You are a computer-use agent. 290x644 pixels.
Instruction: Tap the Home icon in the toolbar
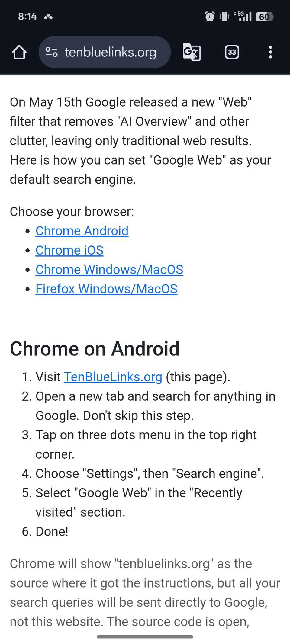[19, 52]
